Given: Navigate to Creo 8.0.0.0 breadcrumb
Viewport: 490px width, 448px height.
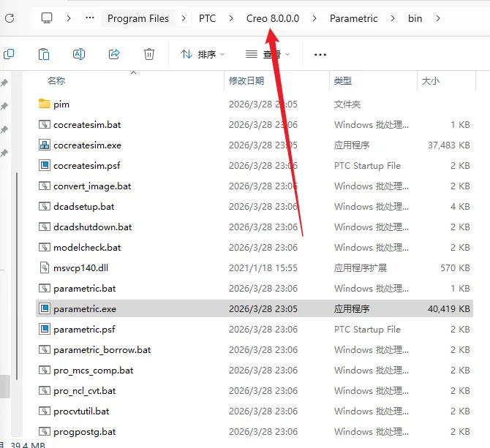Looking at the screenshot, I should click(x=273, y=18).
